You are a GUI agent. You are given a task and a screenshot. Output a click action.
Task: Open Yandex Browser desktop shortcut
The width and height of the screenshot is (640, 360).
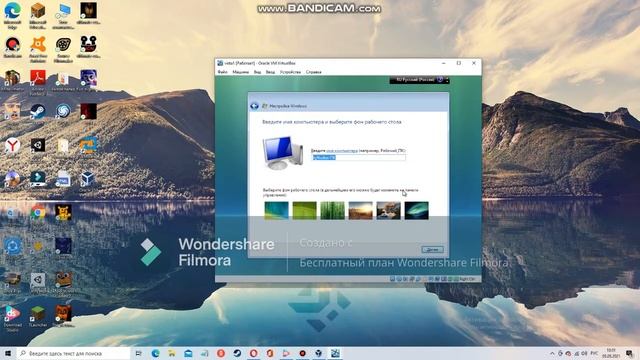pos(13,145)
